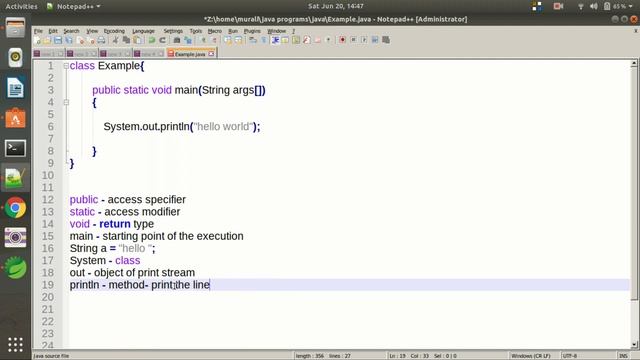Save the file using the toolbar Save icon
640x360 pixels.
58,40
